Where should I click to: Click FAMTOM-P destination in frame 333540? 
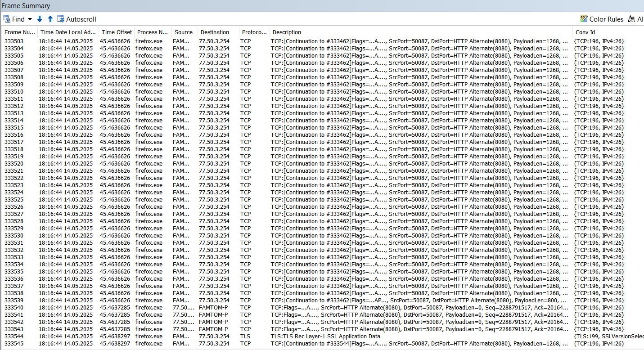[x=213, y=308]
